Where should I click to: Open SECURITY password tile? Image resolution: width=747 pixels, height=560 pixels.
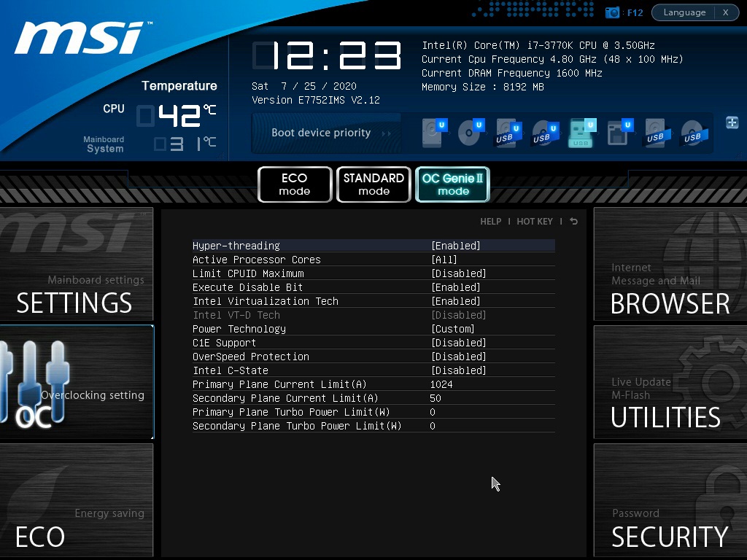click(670, 500)
